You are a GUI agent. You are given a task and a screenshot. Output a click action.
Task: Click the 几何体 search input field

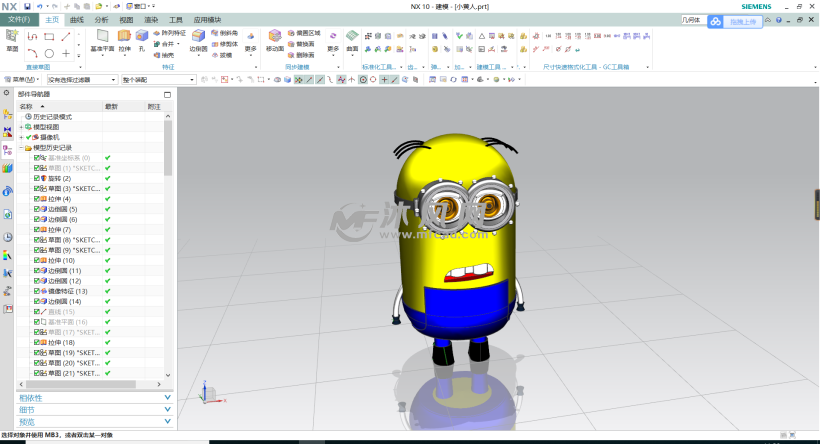[693, 20]
